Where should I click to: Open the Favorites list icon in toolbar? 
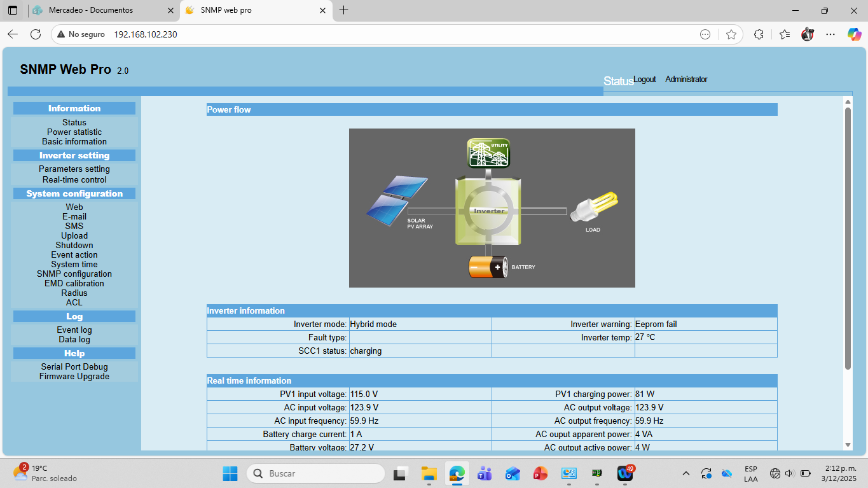[784, 34]
